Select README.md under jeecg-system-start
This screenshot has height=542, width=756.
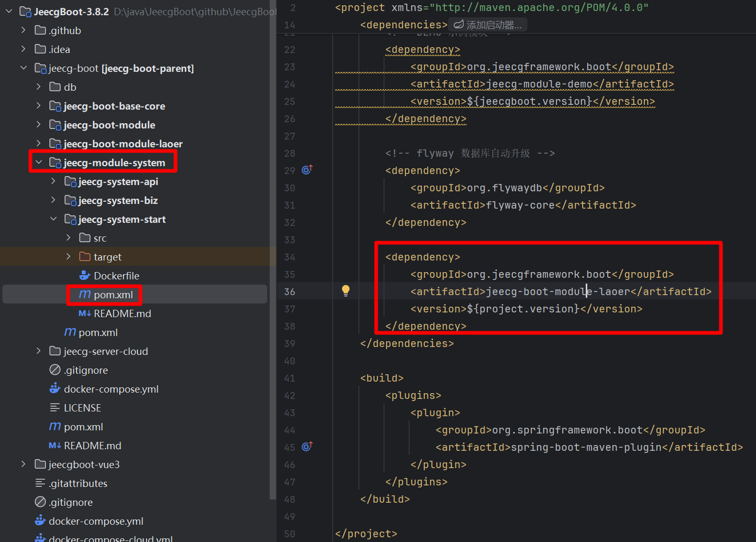point(122,313)
